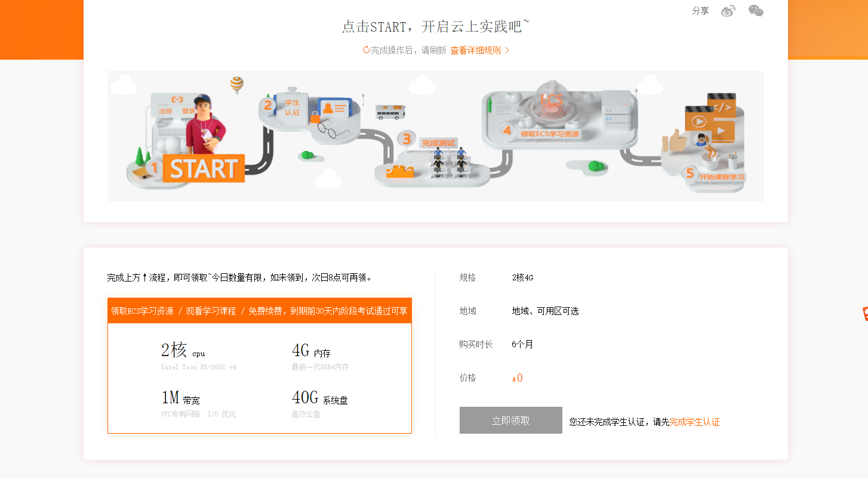
Task: Open the 查看详细规则 link
Action: pos(475,51)
